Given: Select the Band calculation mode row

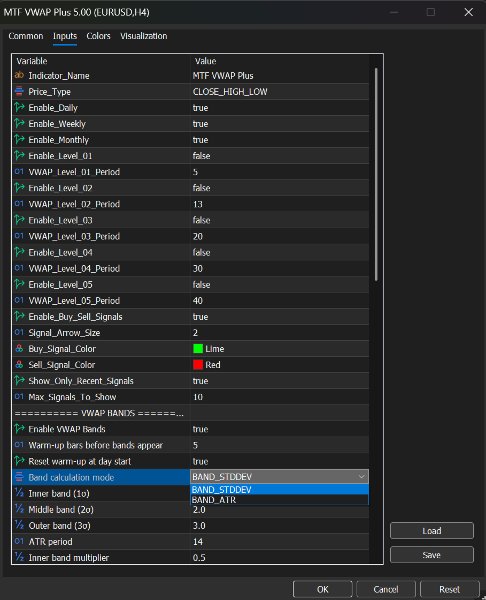Looking at the screenshot, I should [101, 477].
